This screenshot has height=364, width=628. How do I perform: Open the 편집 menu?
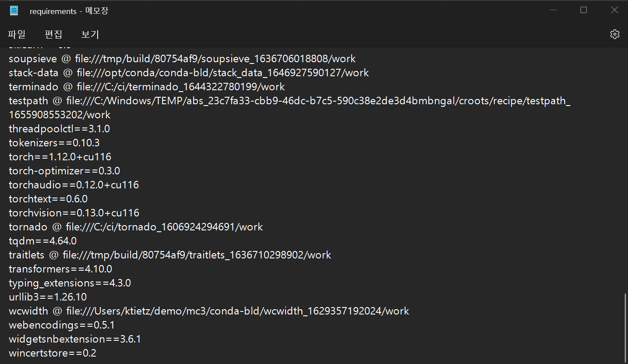(x=53, y=34)
